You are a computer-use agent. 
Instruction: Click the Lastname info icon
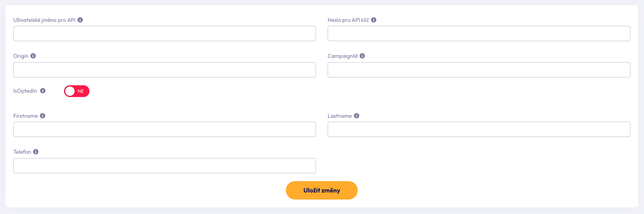click(x=357, y=116)
